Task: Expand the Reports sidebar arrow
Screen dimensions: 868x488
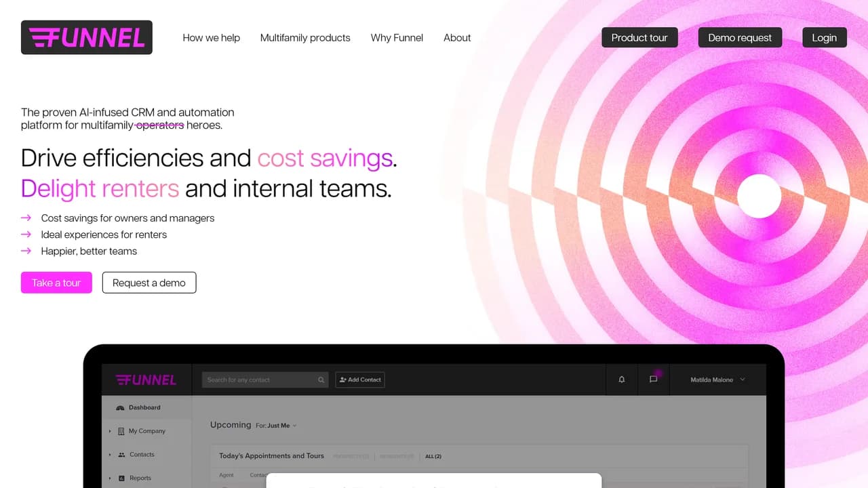Action: [x=110, y=478]
